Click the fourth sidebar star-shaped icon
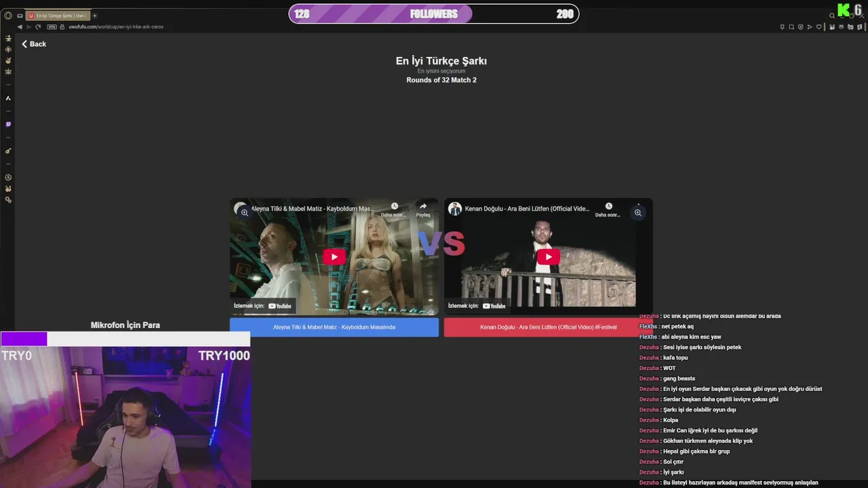Viewport: 868px width, 488px height. 8,71
